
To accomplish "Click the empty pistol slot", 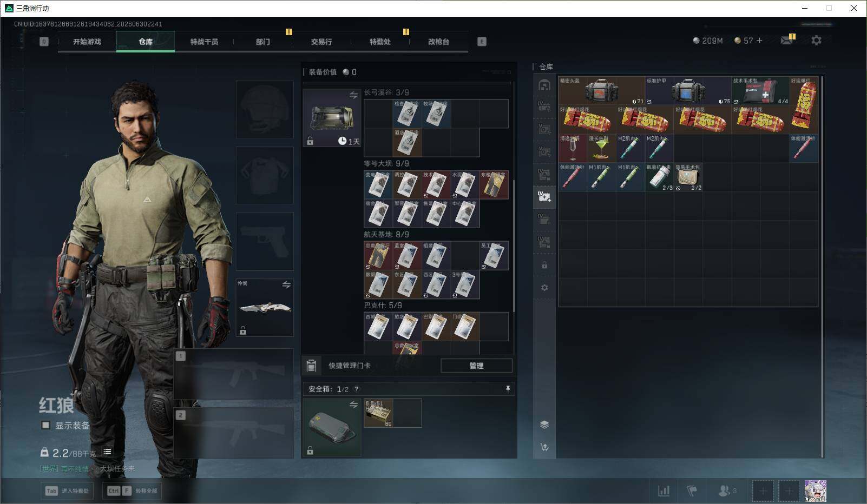I will coord(265,242).
